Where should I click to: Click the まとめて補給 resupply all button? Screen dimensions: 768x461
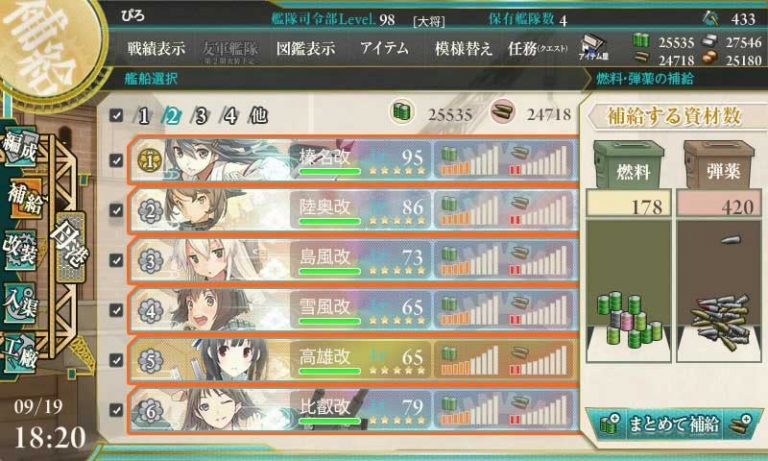[674, 424]
